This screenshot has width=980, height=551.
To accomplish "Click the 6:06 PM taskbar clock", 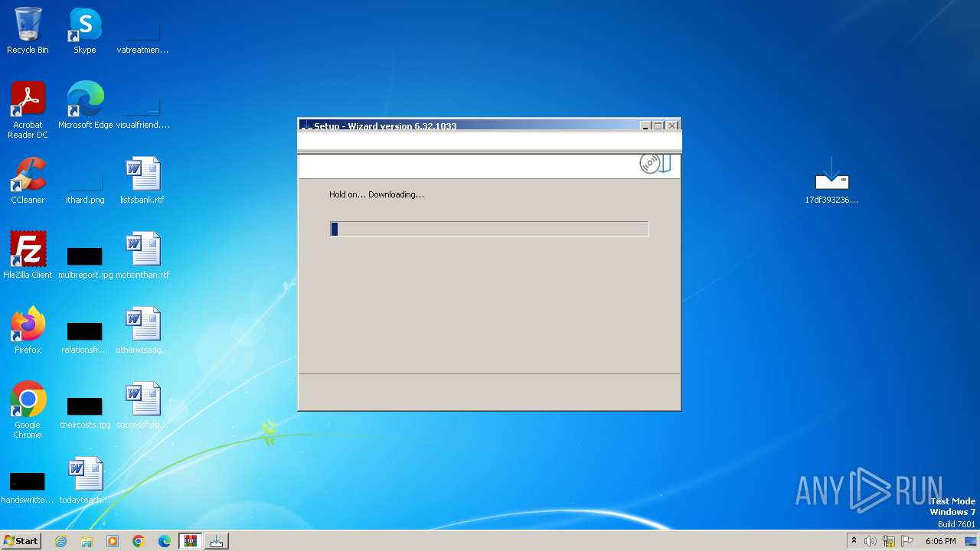I will pyautogui.click(x=940, y=541).
